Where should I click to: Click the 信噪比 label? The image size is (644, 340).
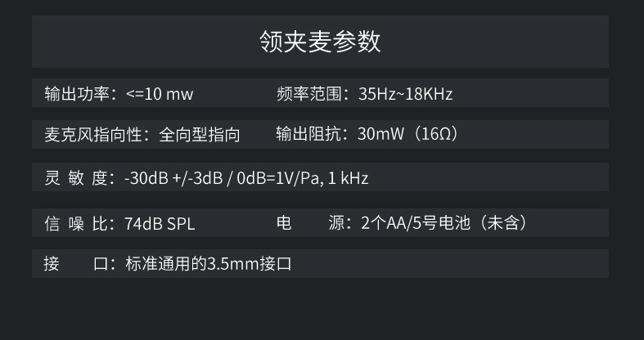76,223
